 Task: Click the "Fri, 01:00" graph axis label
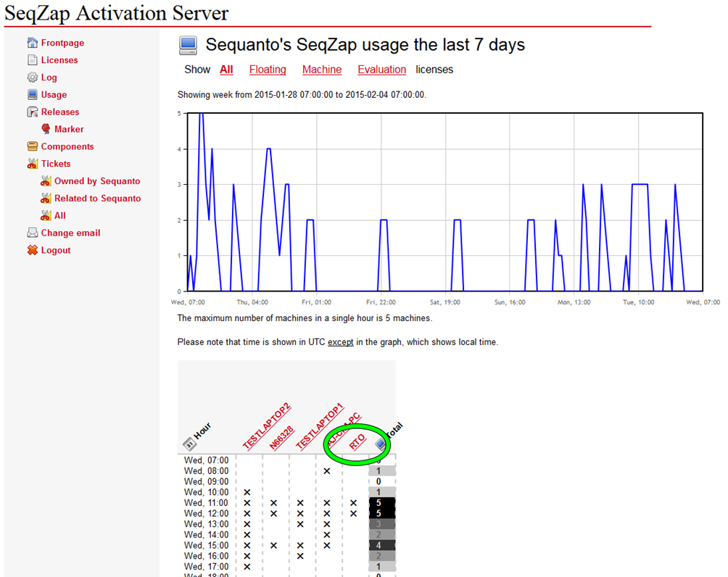(x=317, y=302)
